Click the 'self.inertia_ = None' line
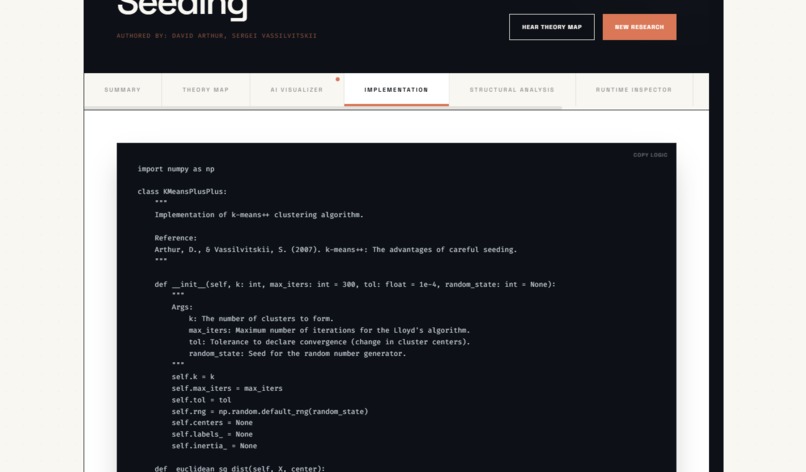This screenshot has width=806, height=472. (x=214, y=446)
